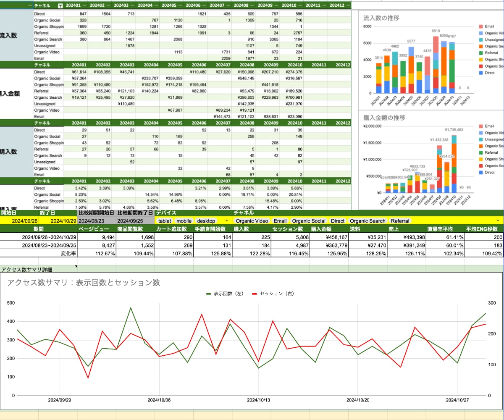This screenshot has width=504, height=420.
Task: Expand the チャネル chip dropdown arrow in yellow row
Action: (498, 221)
